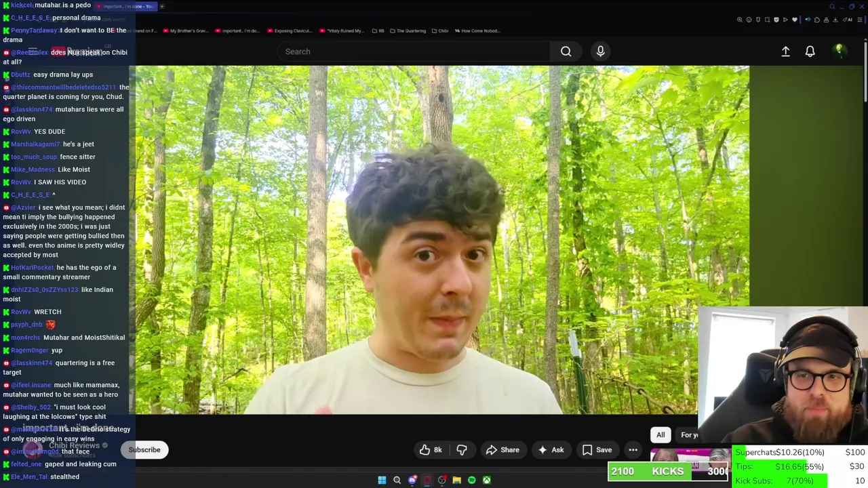Open the ad blocker shield icon
Screen dimensions: 868x488
pyautogui.click(x=776, y=20)
